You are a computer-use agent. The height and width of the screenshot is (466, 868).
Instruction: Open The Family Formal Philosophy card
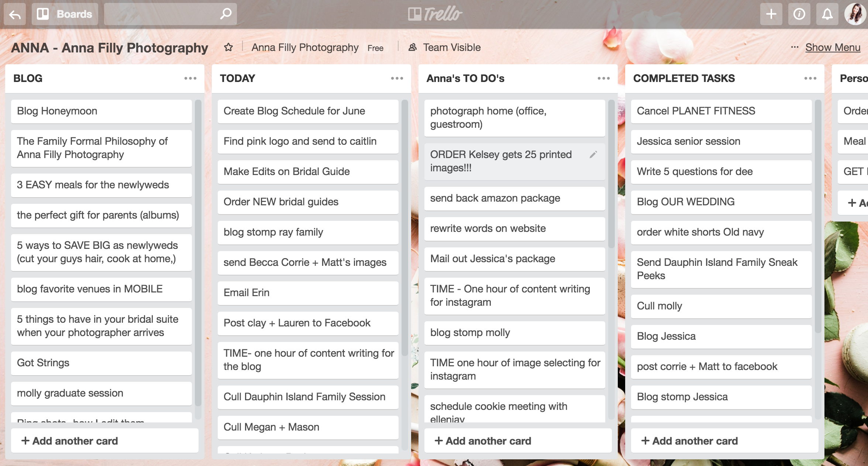101,148
